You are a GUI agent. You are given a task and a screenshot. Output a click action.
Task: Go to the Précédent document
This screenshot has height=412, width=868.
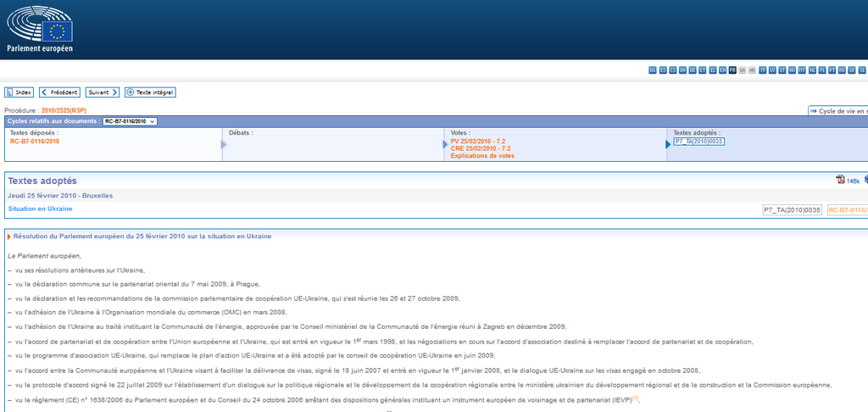59,92
